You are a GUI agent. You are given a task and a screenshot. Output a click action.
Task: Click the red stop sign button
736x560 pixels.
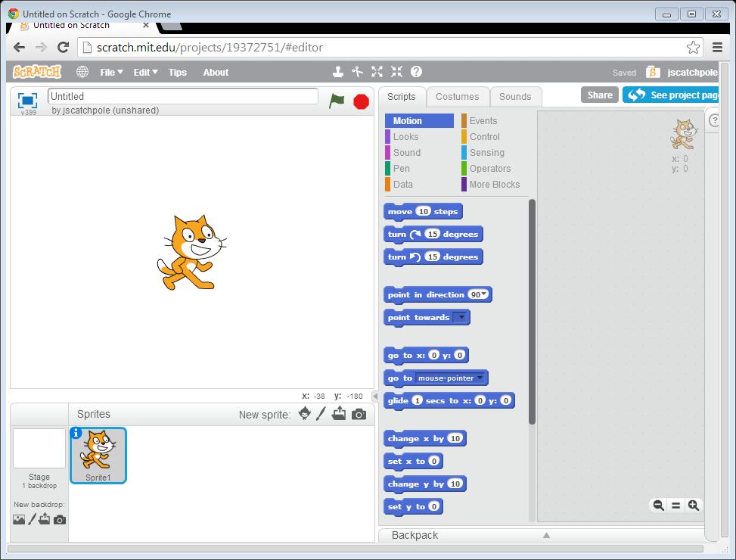[x=361, y=101]
